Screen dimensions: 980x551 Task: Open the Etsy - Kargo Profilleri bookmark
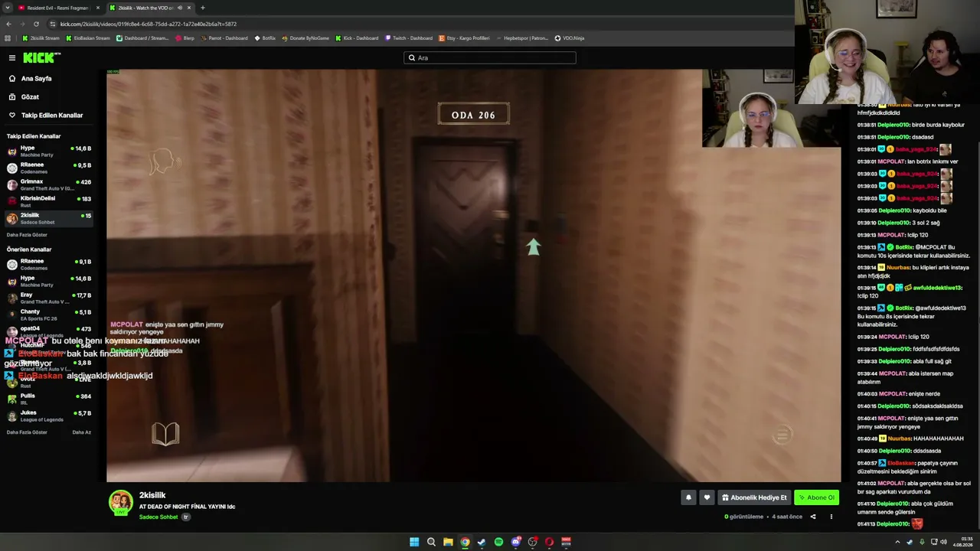[x=464, y=38]
